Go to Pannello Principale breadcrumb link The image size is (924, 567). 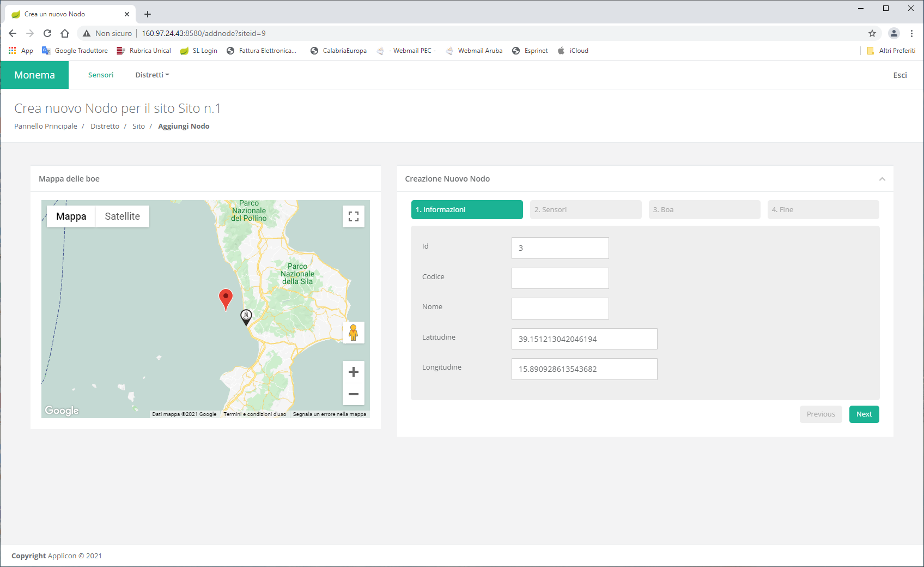[x=46, y=126]
